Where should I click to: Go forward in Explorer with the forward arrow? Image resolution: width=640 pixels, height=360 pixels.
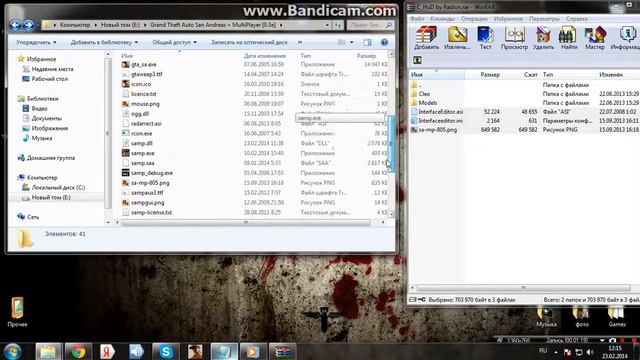29,25
